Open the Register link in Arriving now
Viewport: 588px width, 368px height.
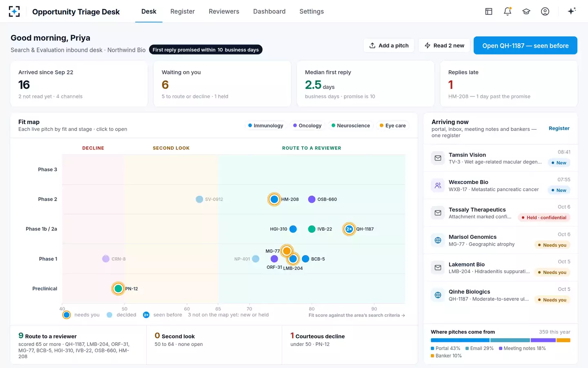coord(559,128)
